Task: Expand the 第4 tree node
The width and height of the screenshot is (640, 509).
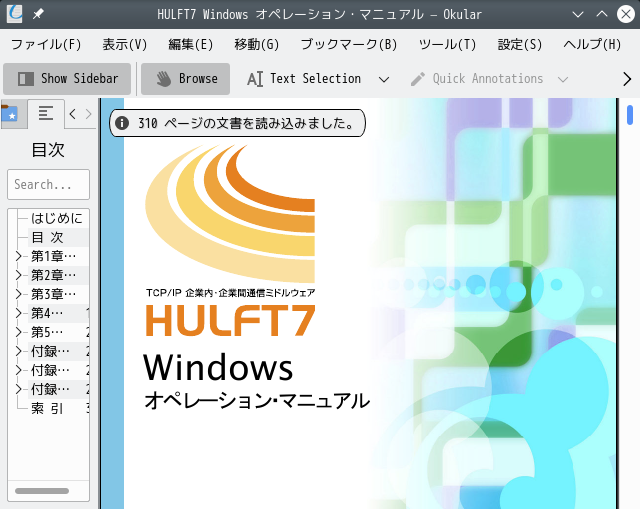Action: (x=18, y=313)
